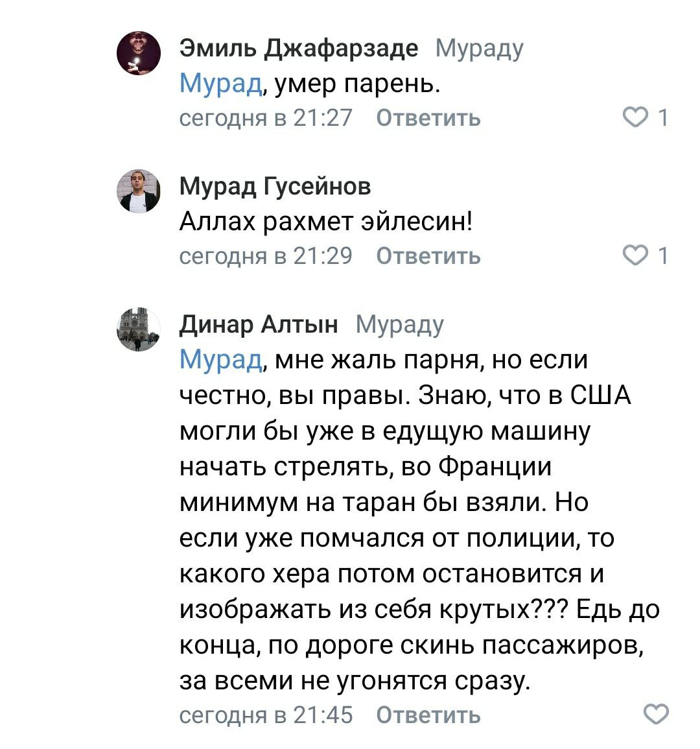Tap Динар Алтын's cathedral avatar

coord(138,330)
